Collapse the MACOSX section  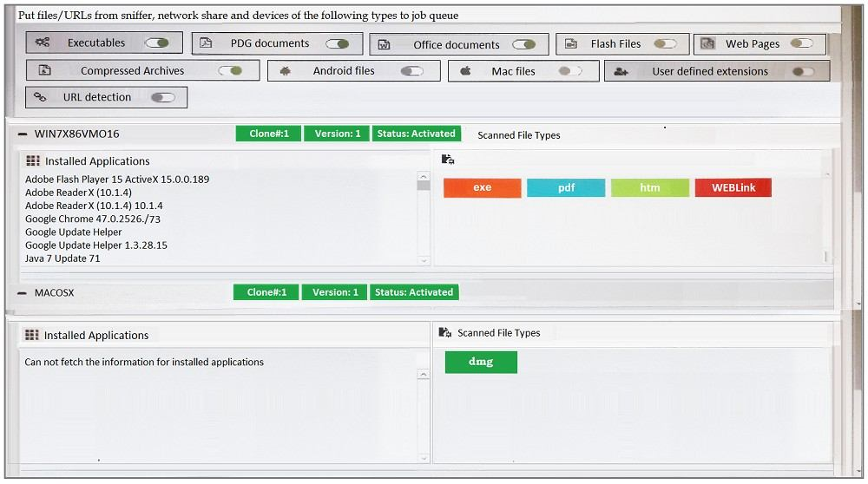(23, 293)
